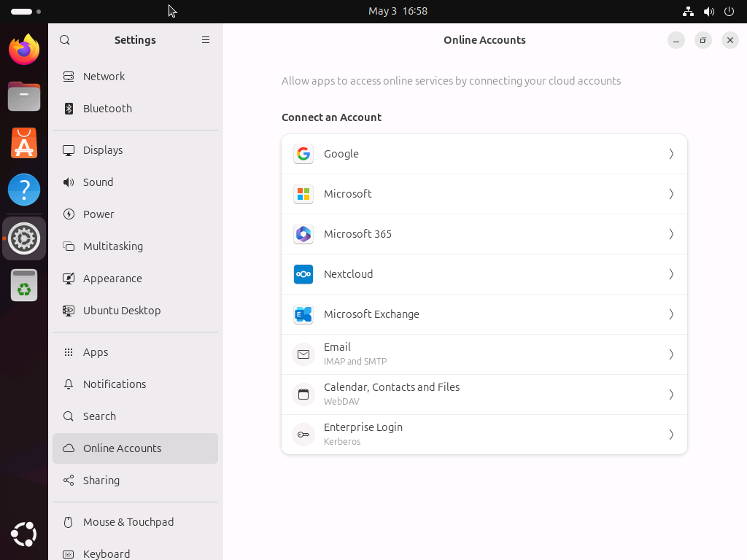
Task: Click the Network sidebar icon
Action: click(x=69, y=76)
